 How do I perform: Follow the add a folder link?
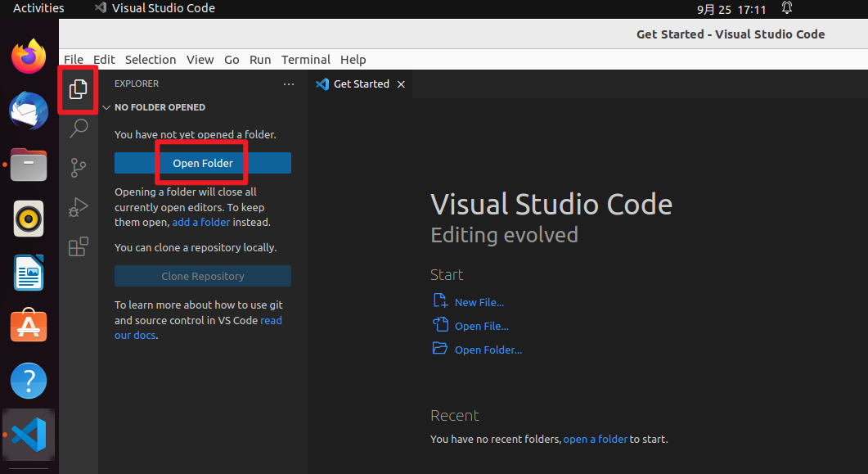click(201, 222)
